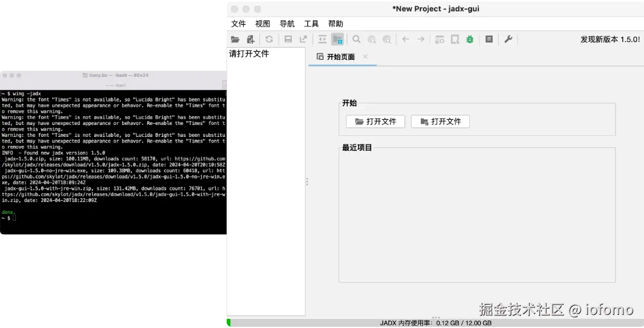This screenshot has height=328, width=644.
Task: Click the terminal window title bar
Action: point(115,75)
